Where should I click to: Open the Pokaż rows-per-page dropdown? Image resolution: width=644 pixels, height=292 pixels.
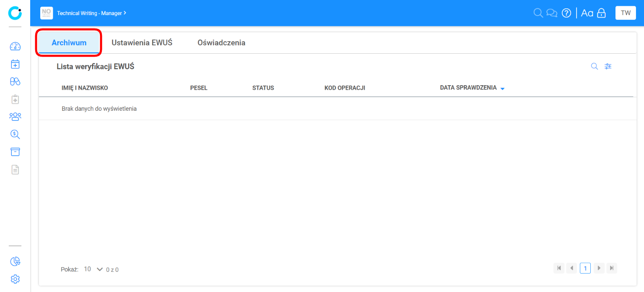tap(93, 269)
